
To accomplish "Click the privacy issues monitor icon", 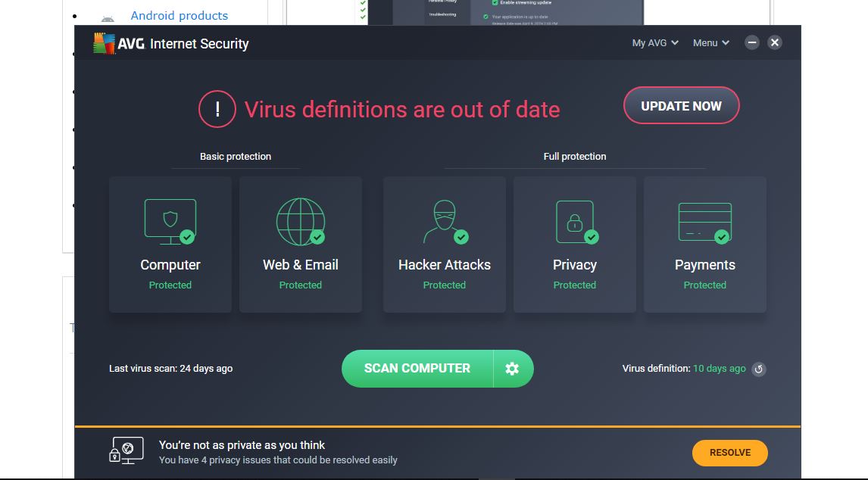I will pos(126,450).
